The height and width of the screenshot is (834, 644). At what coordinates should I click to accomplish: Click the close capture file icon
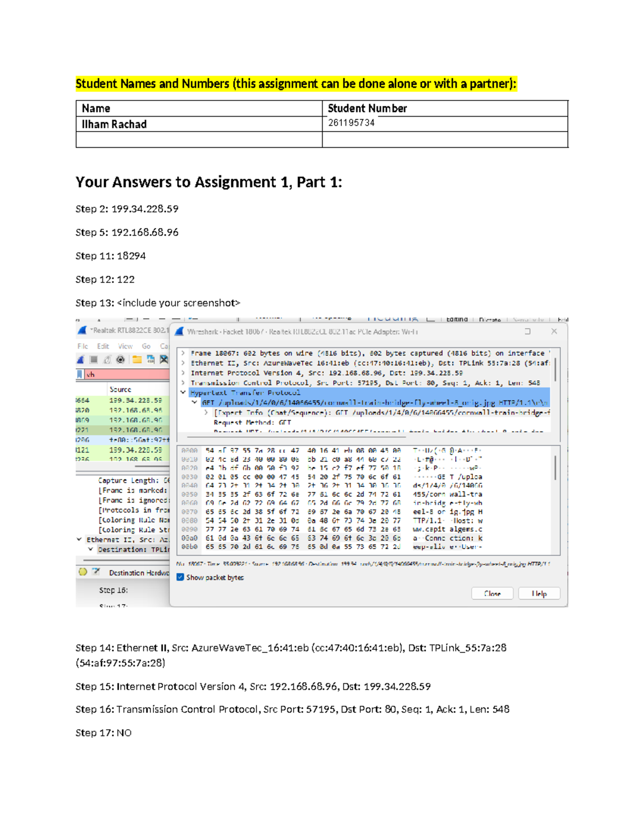tap(164, 360)
